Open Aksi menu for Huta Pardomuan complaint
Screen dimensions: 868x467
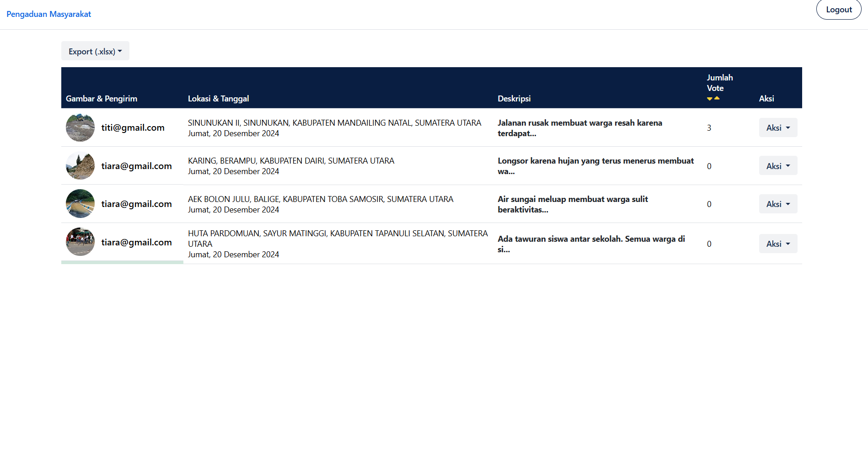[777, 244]
